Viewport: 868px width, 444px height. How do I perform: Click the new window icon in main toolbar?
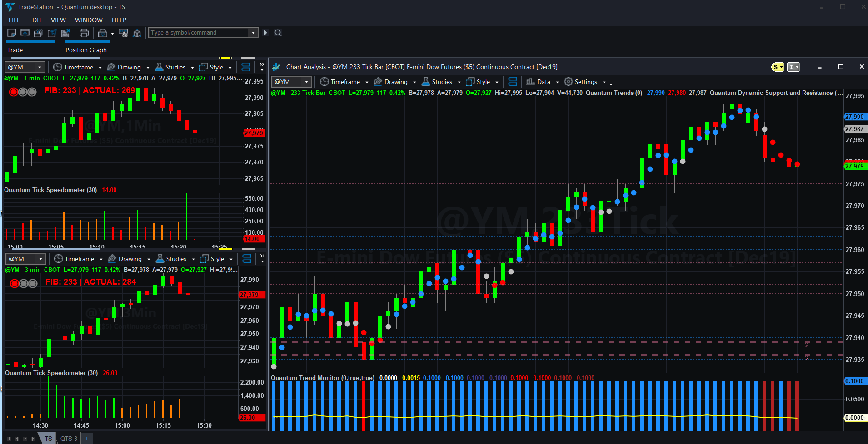tap(12, 33)
